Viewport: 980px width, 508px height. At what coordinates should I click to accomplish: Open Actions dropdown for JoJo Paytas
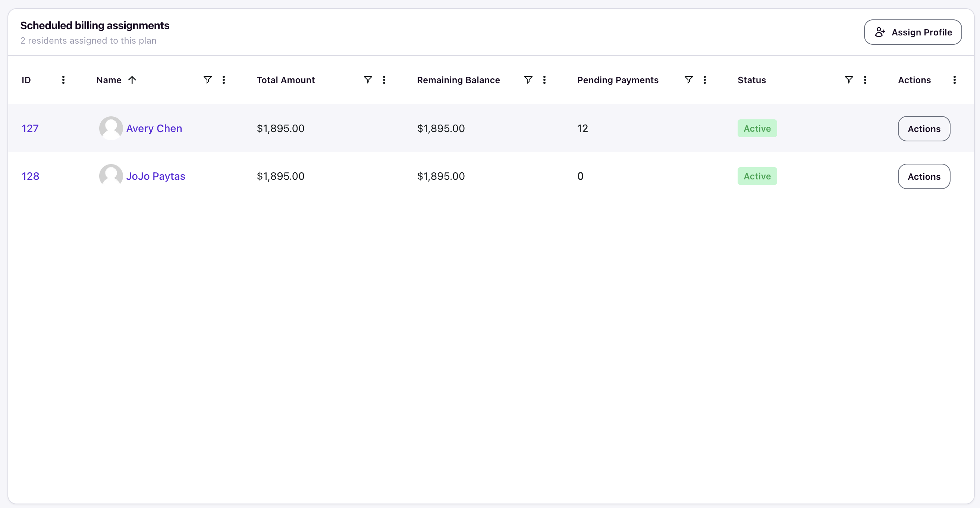coord(924,176)
